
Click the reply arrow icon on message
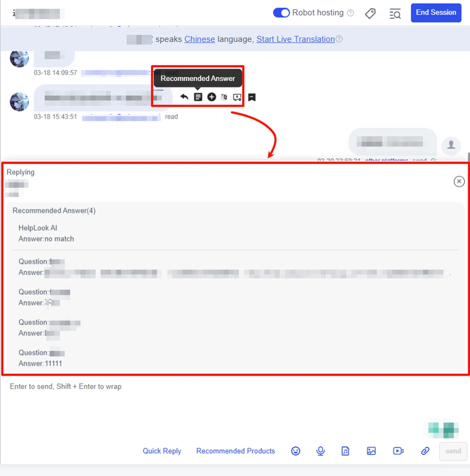tap(184, 97)
